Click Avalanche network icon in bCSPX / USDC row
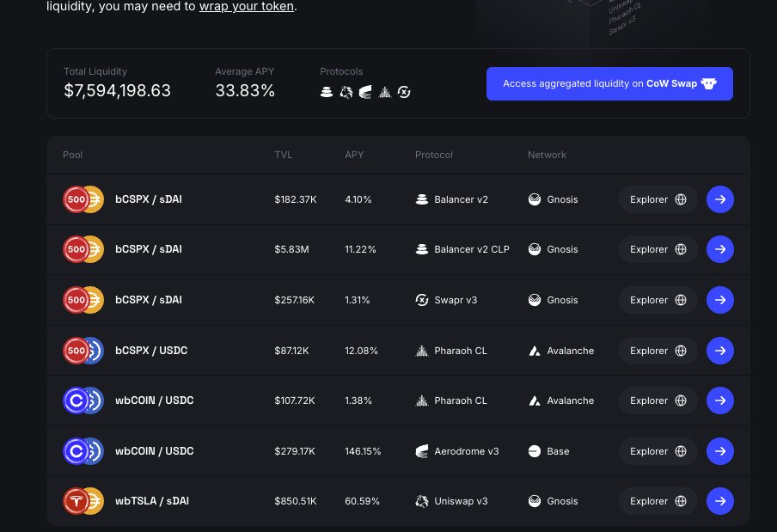The width and height of the screenshot is (777, 532). (x=535, y=351)
